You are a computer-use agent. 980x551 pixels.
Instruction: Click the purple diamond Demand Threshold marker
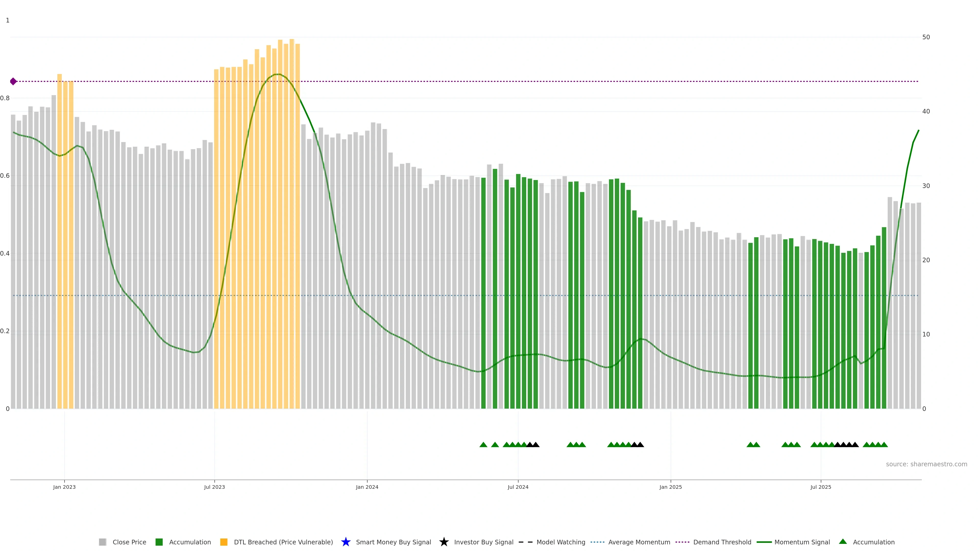13,81
